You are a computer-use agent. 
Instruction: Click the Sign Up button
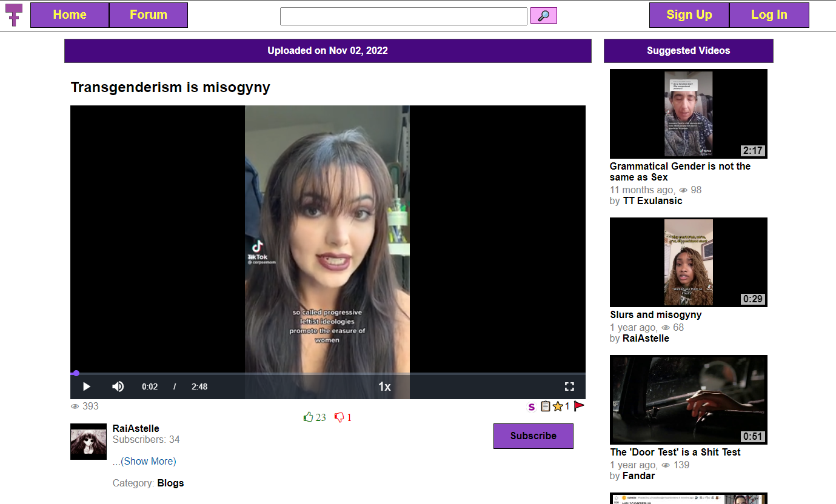[689, 15]
